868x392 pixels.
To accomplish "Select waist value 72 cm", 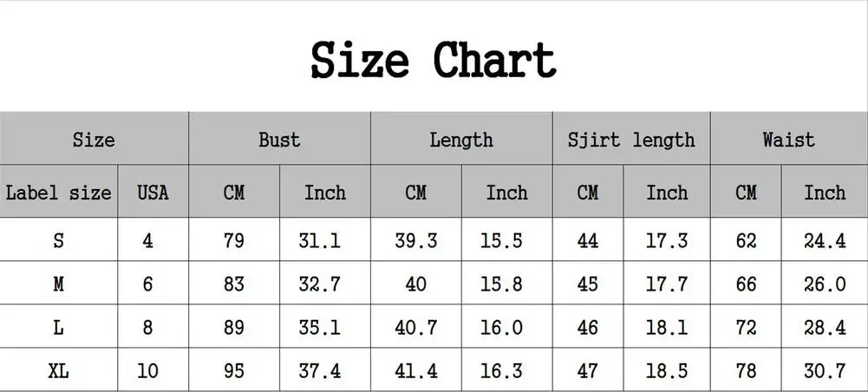I will pos(747,327).
